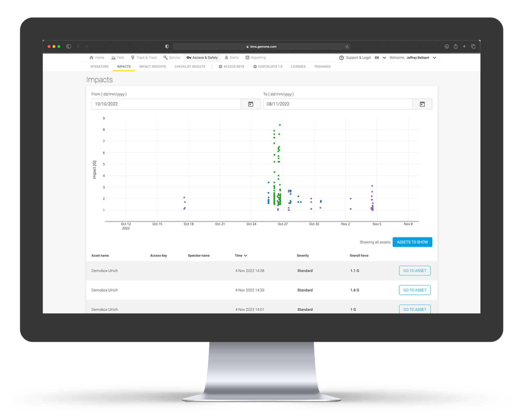This screenshot has width=525, height=420.
Task: Open the Safari downloads icon
Action: (447, 46)
